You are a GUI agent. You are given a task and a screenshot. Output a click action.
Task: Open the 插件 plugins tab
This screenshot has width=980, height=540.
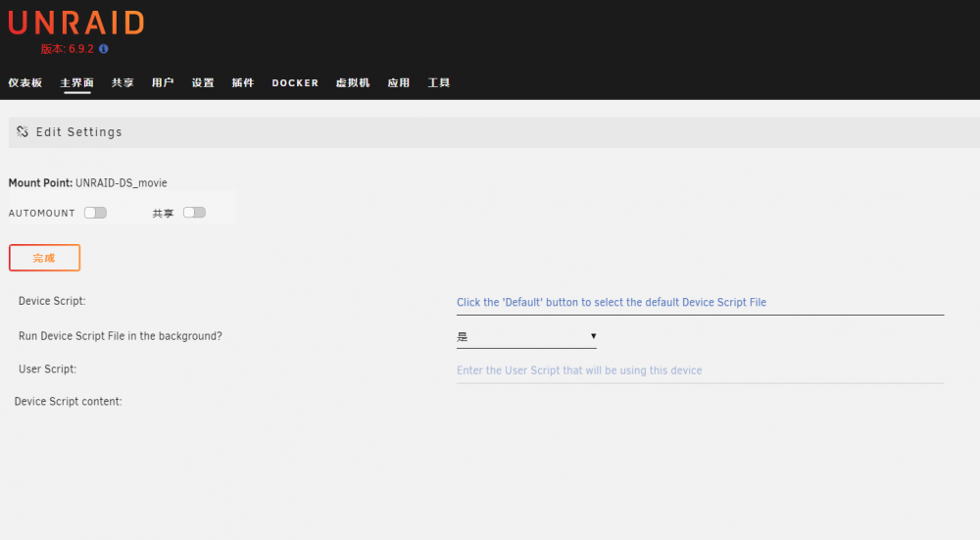point(242,82)
